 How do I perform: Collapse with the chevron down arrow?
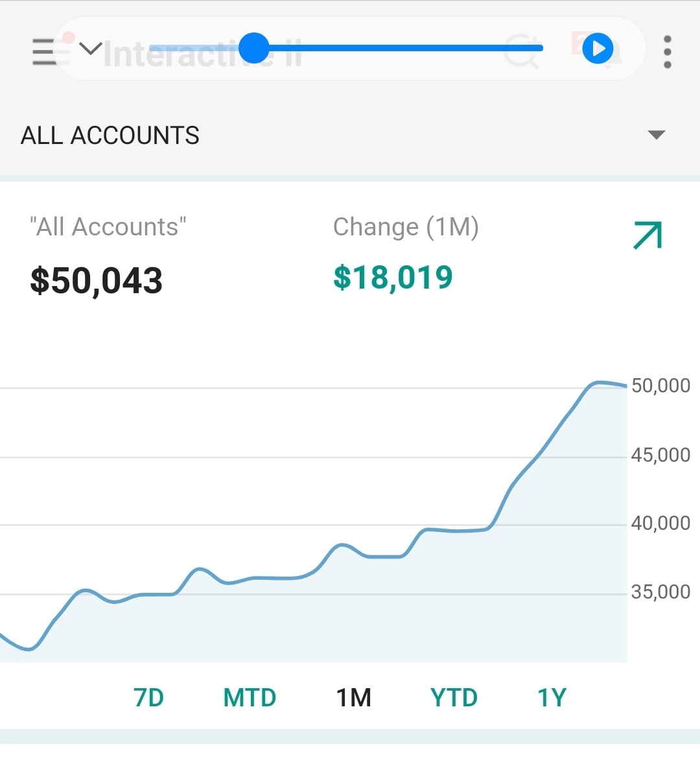[91, 49]
